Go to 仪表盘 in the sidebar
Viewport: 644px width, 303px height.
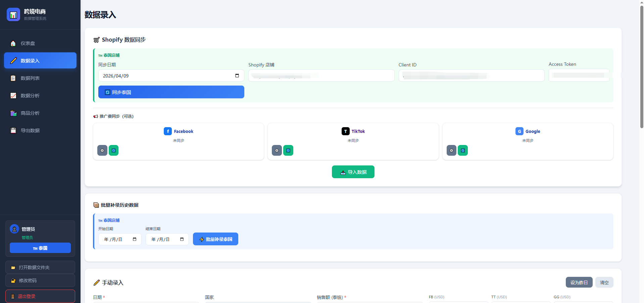pos(40,43)
